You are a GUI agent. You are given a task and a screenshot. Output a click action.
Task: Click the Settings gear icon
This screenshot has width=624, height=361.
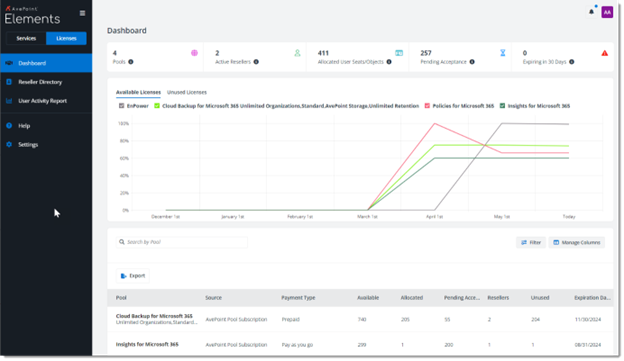tap(9, 144)
